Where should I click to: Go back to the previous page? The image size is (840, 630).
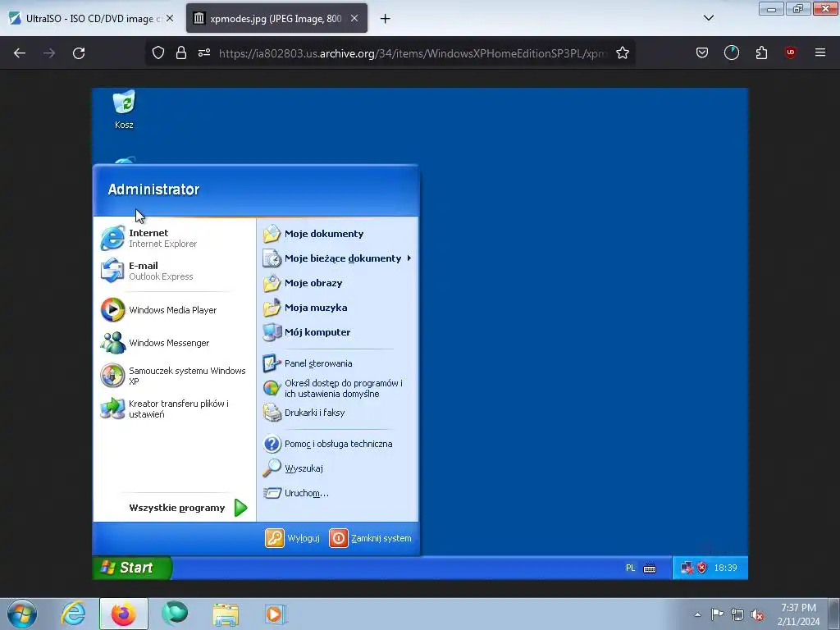coord(20,53)
